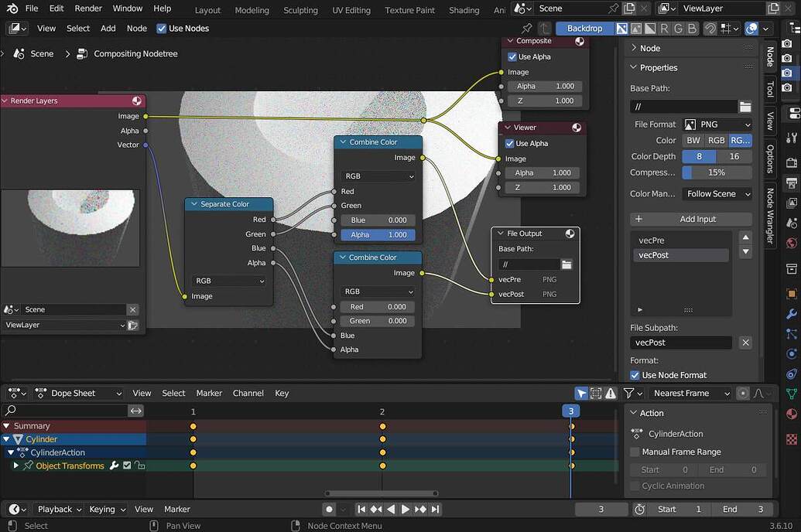This screenshot has width=801, height=532.
Task: Show only the B channel of backdrop
Action: click(692, 29)
